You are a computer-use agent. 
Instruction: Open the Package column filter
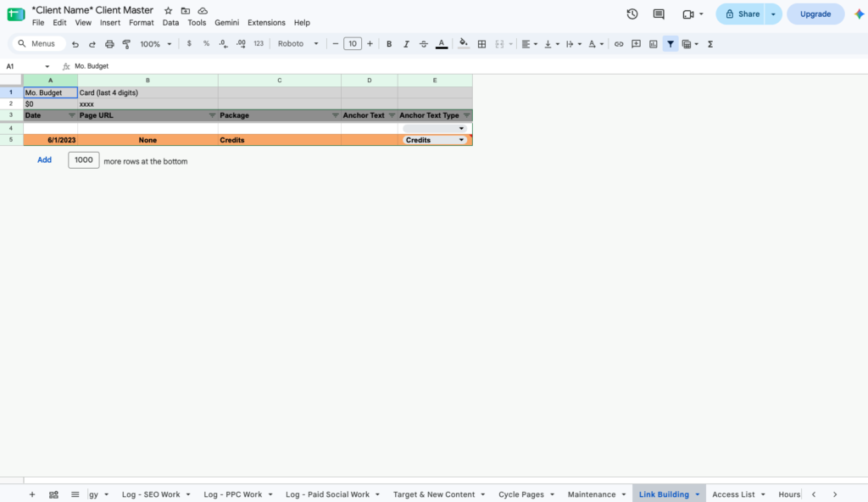335,115
